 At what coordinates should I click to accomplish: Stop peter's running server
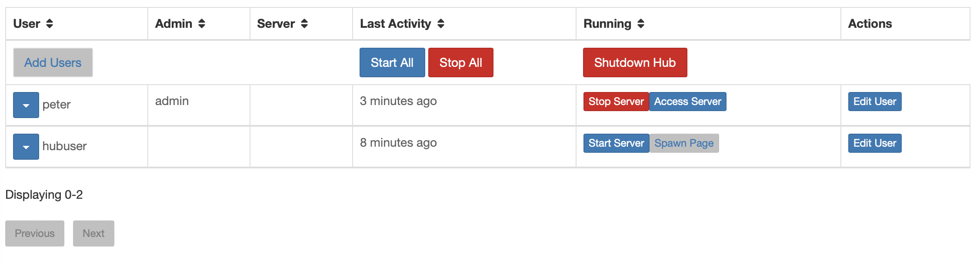[x=616, y=102]
